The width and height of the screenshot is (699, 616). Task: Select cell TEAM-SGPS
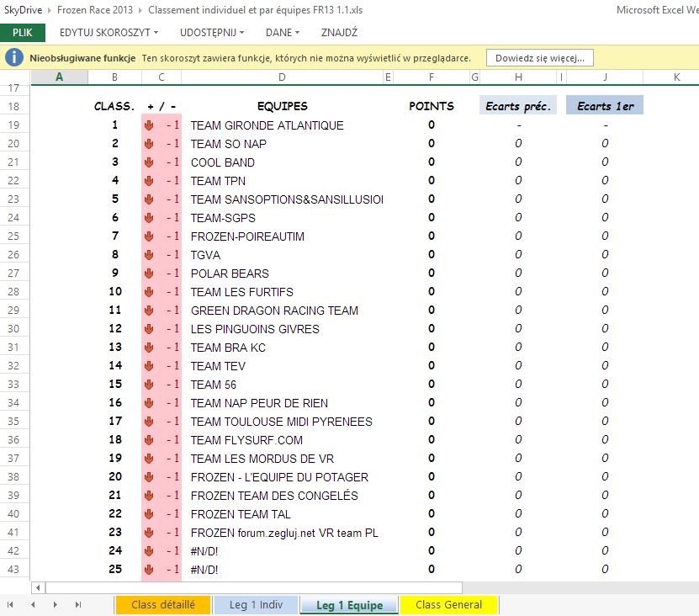click(282, 218)
